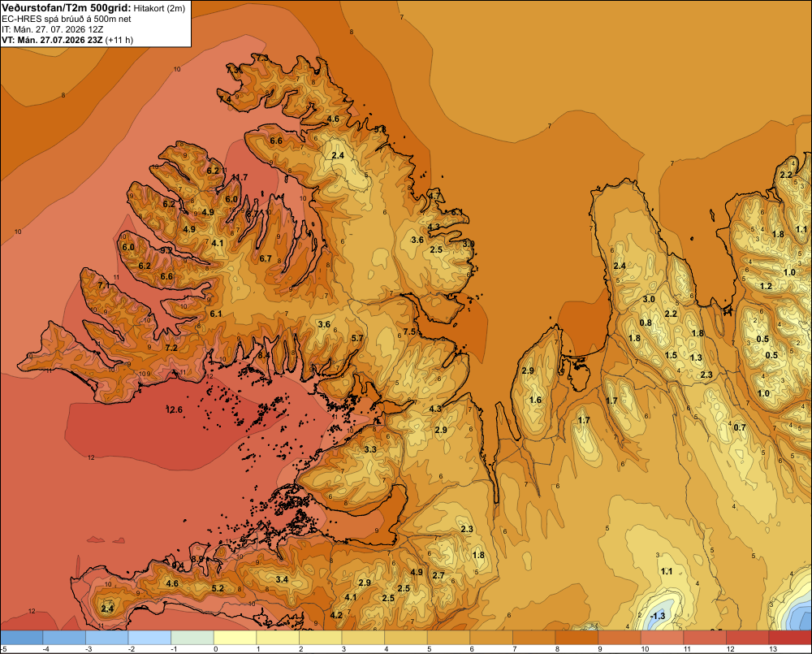Screen dimensions: 812x654
Task: Click the 'Veðurstofan/T2m 500grid:' title text
Action: pos(67,8)
